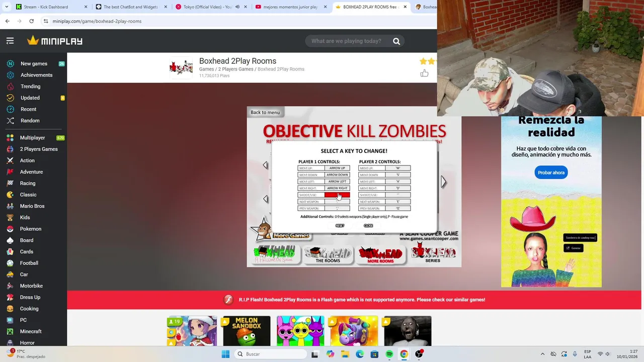The width and height of the screenshot is (644, 362).
Task: Click CLOSE in the controls dialog
Action: click(368, 226)
